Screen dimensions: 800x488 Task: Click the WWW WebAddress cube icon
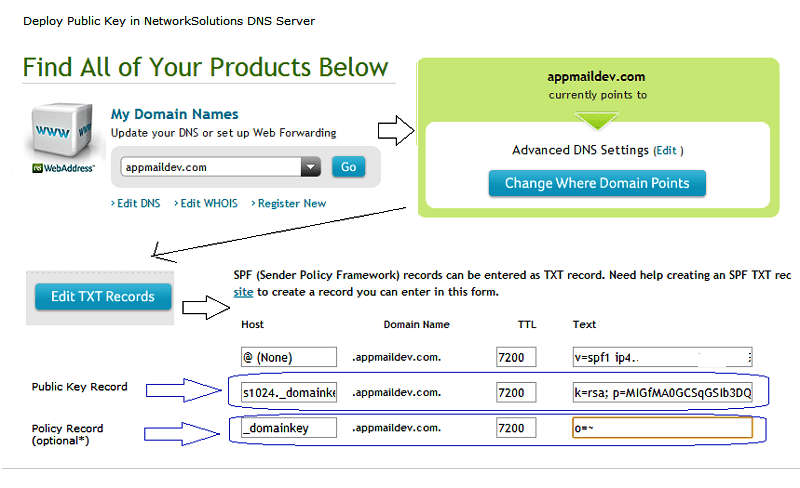(x=62, y=138)
